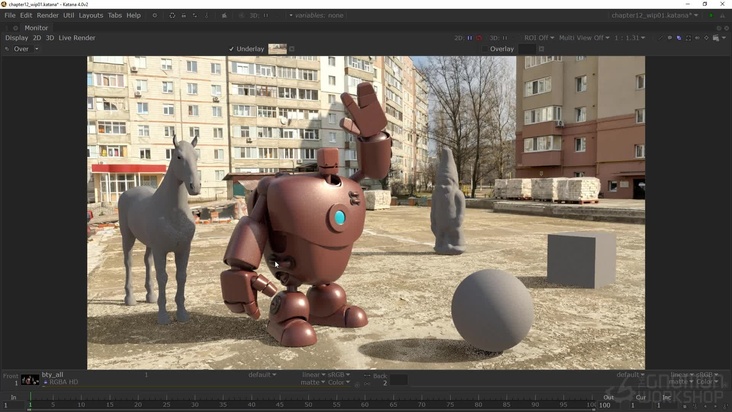The width and height of the screenshot is (732, 412).
Task: Click the Live Render menu button
Action: 77,38
